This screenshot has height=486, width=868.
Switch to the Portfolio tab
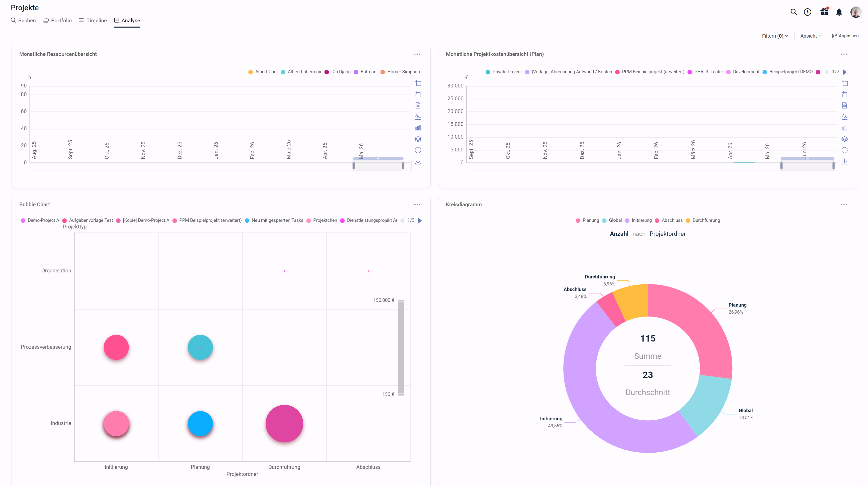coord(57,21)
